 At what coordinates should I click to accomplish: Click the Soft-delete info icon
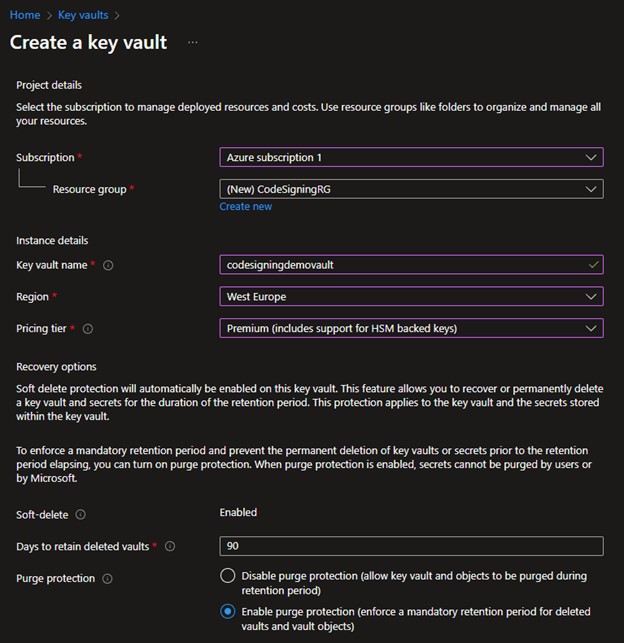(x=81, y=515)
